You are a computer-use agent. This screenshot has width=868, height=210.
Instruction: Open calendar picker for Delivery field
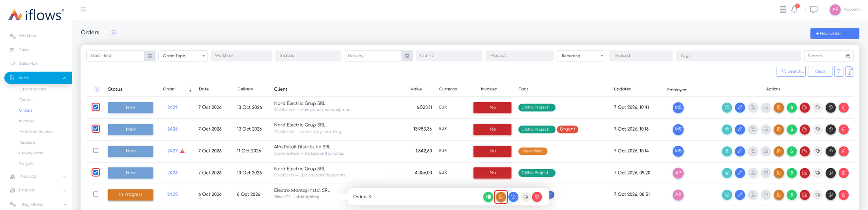407,56
